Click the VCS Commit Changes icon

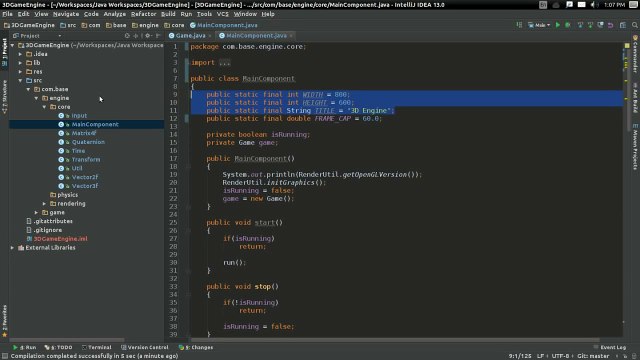[x=590, y=25]
